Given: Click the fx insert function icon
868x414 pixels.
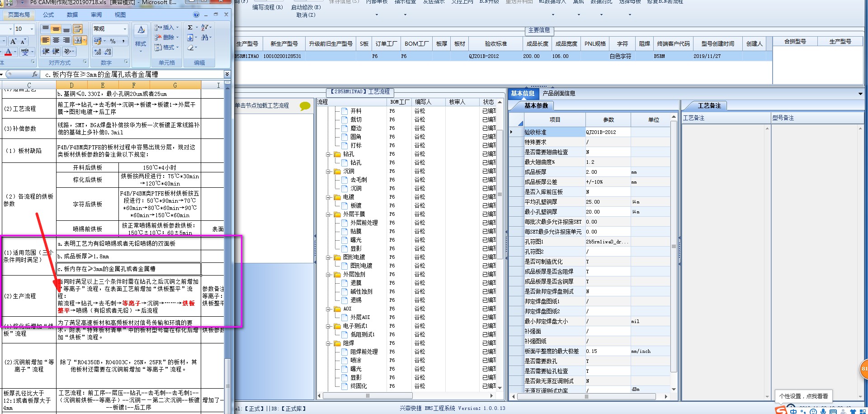Looking at the screenshot, I should 35,74.
